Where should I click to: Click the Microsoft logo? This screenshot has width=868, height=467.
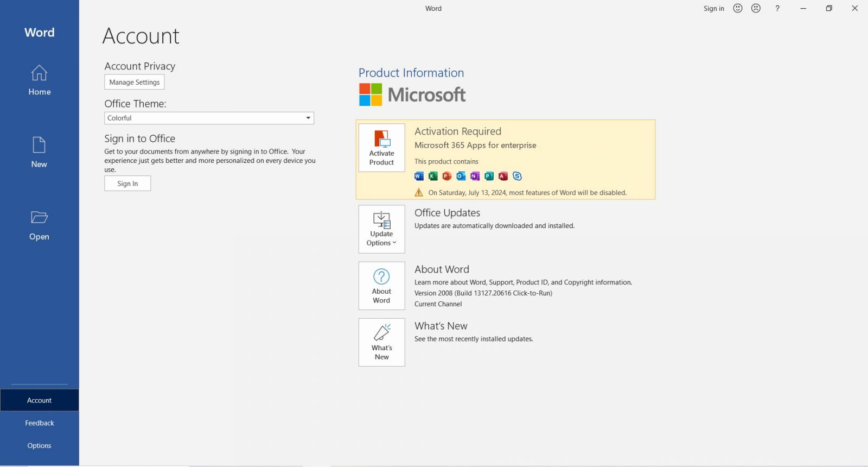412,94
